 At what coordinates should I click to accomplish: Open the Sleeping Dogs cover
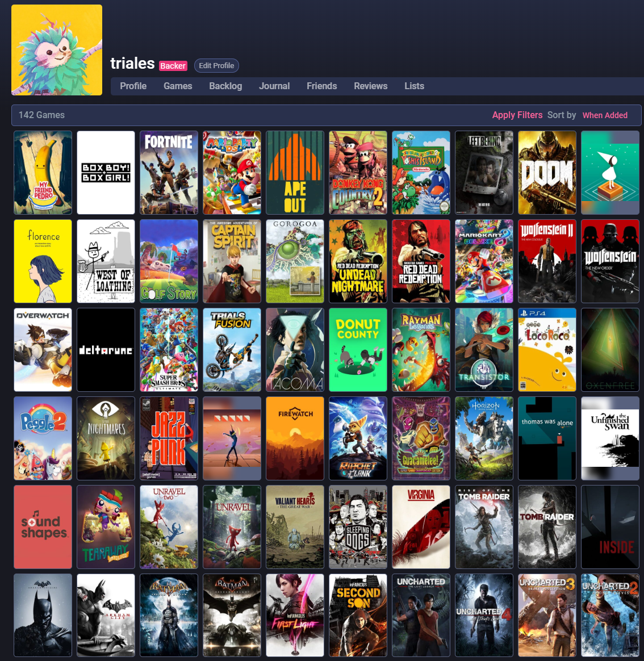[358, 527]
